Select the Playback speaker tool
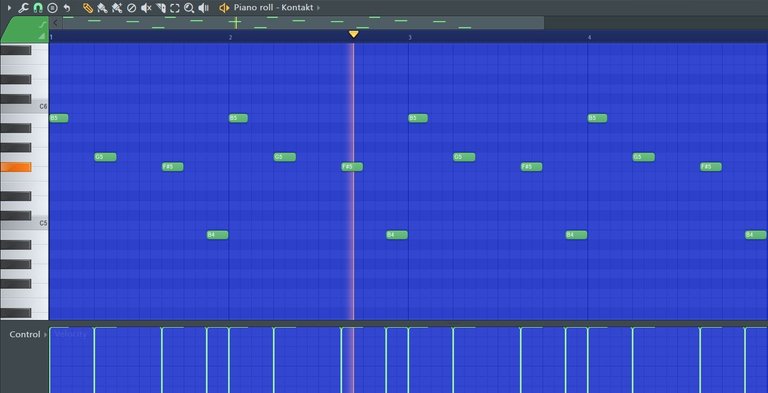 (x=204, y=8)
